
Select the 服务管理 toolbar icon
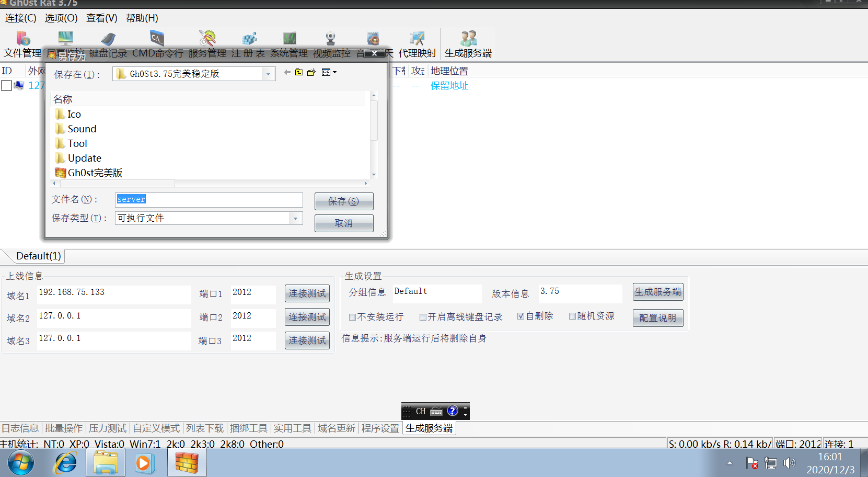207,44
